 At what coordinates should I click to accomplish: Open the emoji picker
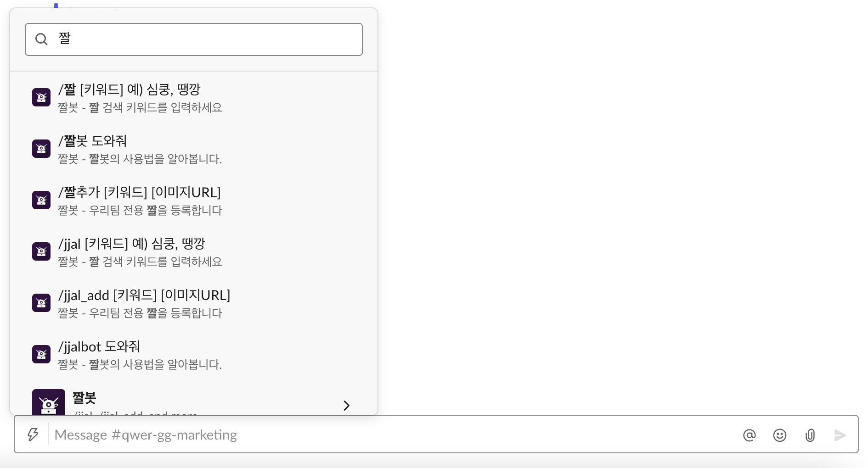pyautogui.click(x=779, y=435)
